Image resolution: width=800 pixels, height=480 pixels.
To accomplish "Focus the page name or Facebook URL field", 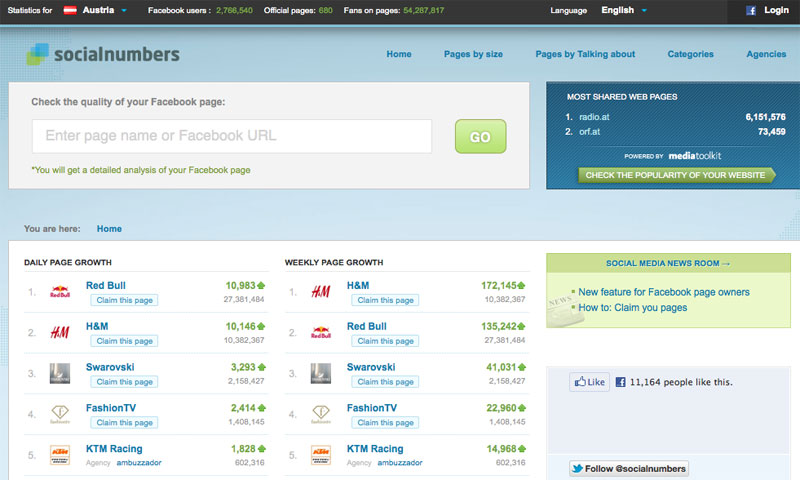I will pyautogui.click(x=232, y=136).
